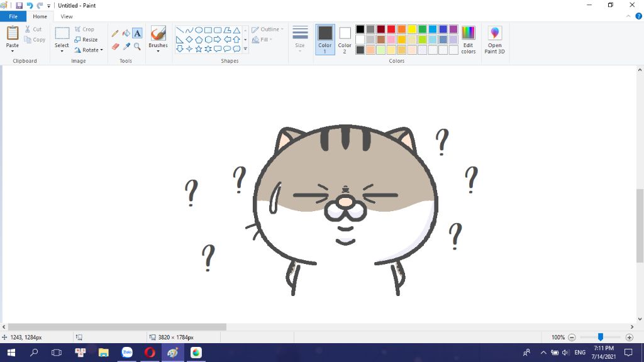Click Redo in quick access toolbar

point(40,5)
